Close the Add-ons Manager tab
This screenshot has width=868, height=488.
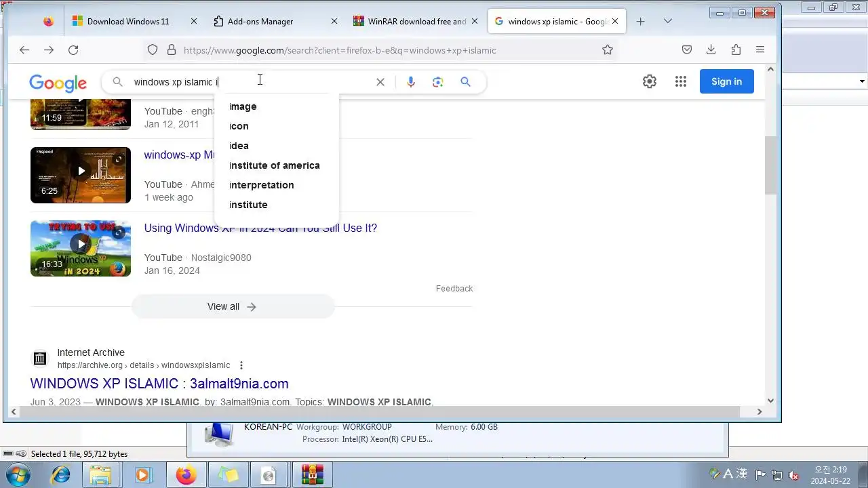coord(334,22)
